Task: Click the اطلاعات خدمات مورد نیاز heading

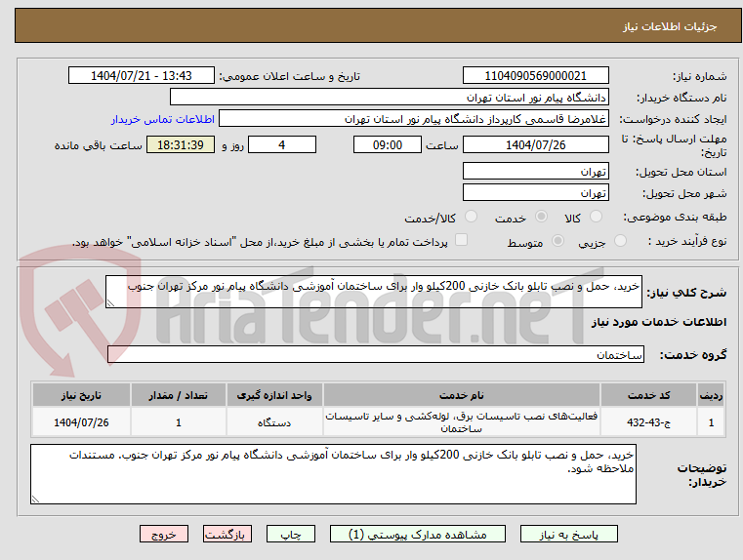Action: [x=659, y=322]
